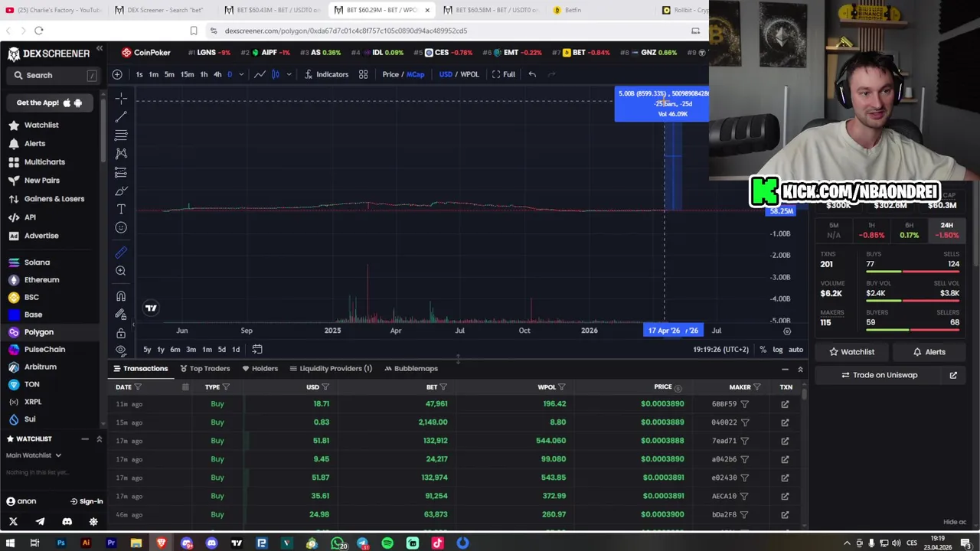Undo last chart action
Image resolution: width=980 pixels, height=551 pixels.
coord(532,74)
